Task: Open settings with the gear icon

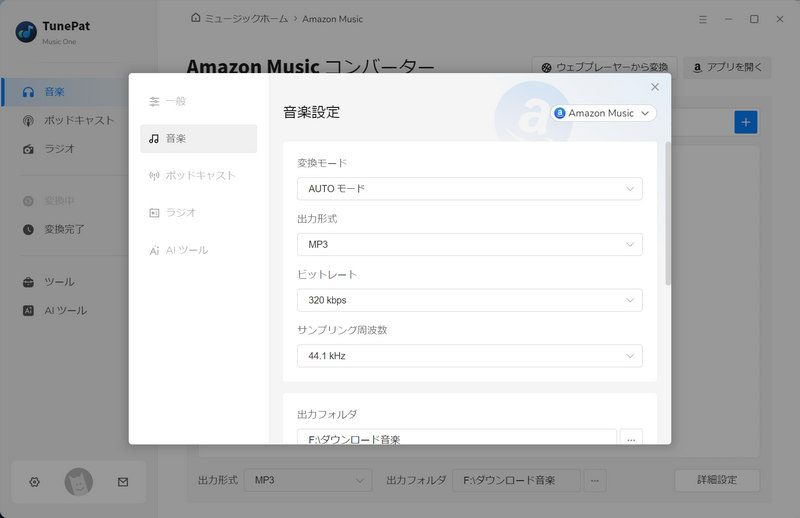Action: click(35, 482)
